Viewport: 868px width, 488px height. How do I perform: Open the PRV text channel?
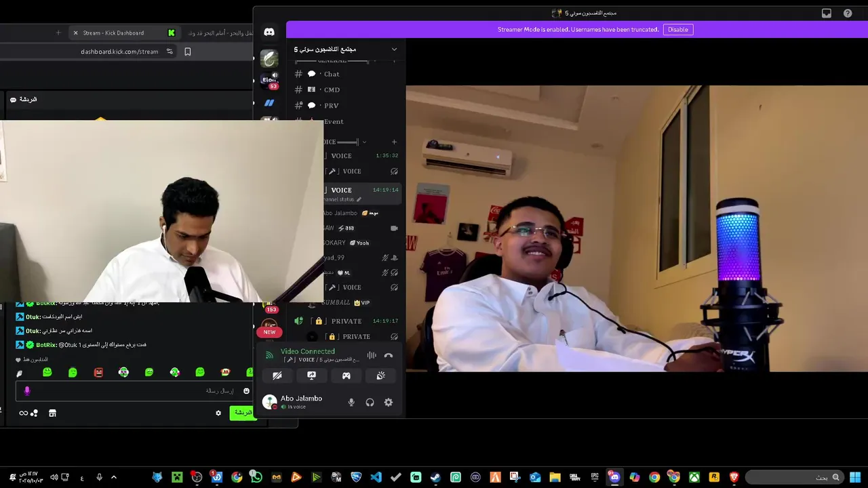[x=331, y=106]
